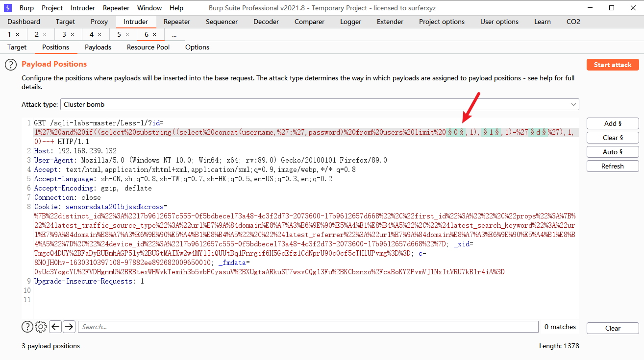644x360 pixels.
Task: Switch to the Dashboard tab
Action: click(x=24, y=22)
